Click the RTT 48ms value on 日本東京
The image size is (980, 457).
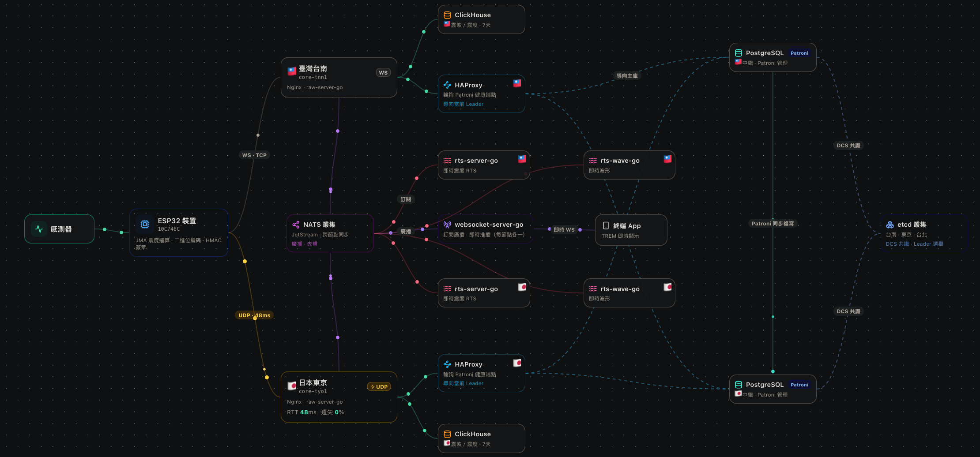click(302, 412)
